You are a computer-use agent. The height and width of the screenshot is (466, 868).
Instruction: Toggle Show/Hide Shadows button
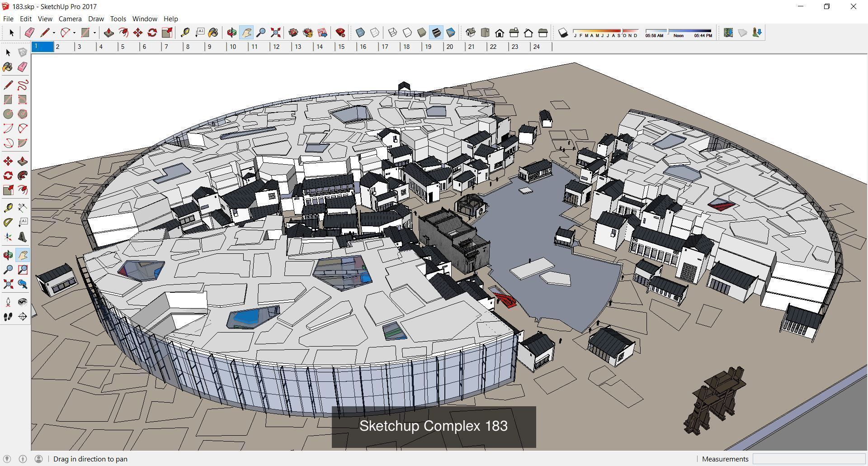(x=563, y=33)
